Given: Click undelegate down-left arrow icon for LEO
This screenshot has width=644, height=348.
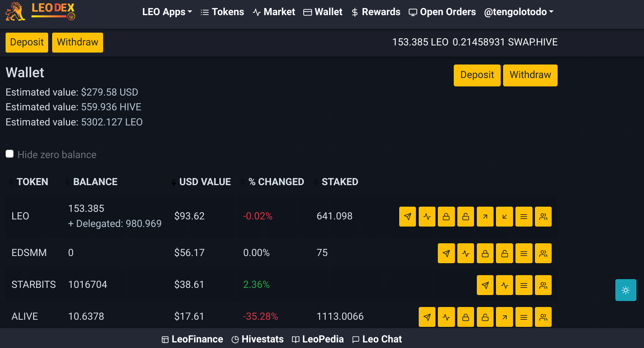Looking at the screenshot, I should [x=504, y=217].
